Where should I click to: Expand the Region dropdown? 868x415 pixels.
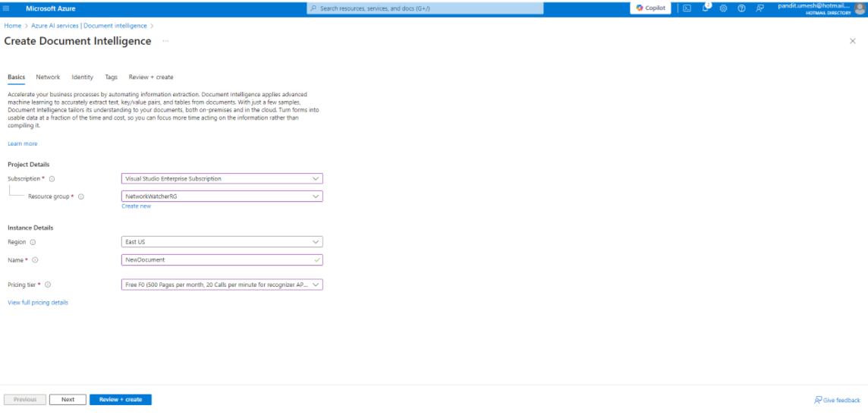tap(222, 242)
